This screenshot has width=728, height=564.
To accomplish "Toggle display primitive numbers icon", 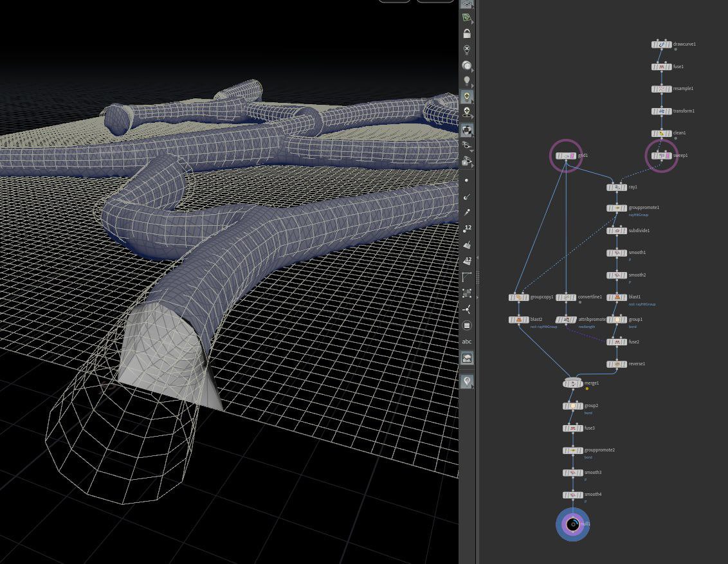I will tap(467, 261).
